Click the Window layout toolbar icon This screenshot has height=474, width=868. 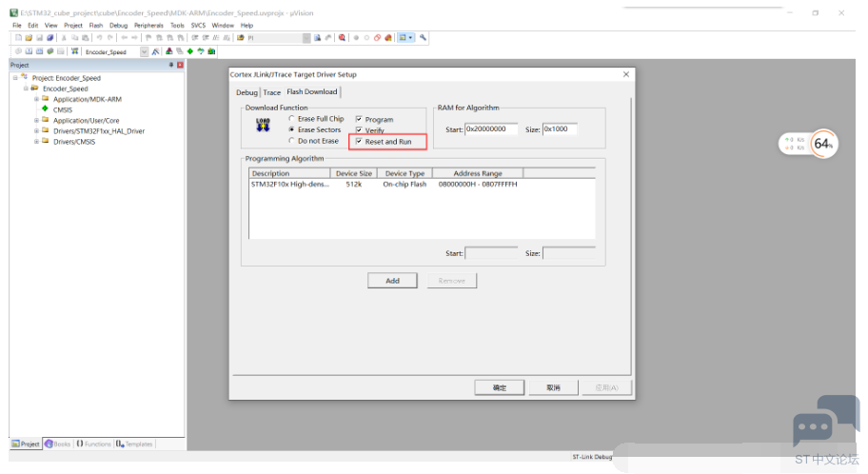pyautogui.click(x=403, y=38)
